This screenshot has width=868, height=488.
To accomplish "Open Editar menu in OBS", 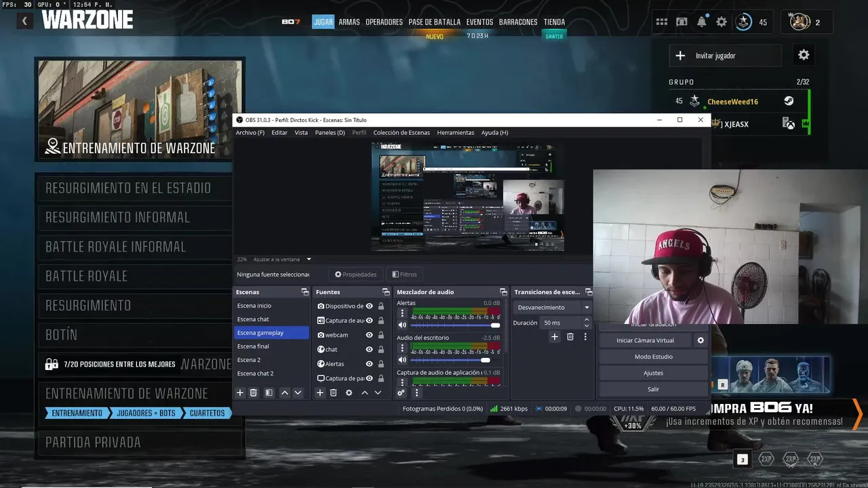I will [279, 133].
